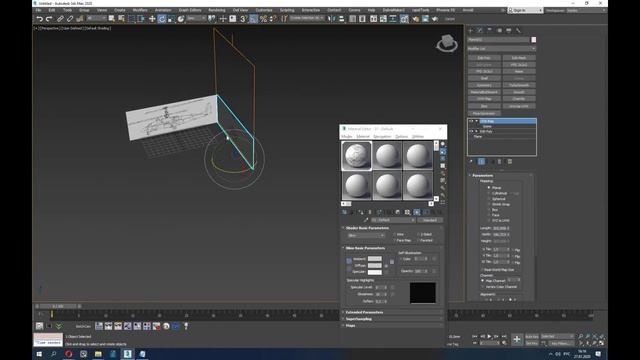Select the Select and Link tool

point(60,19)
